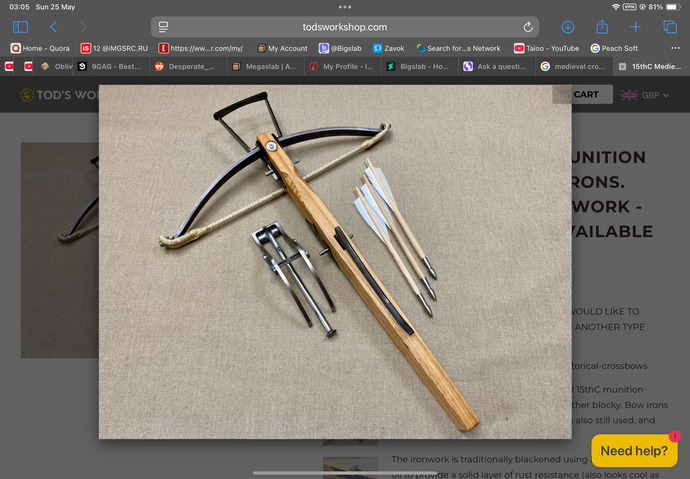Switch to the Bigslab - Ho... tab
Viewport: 690px width, 479px height.
[x=419, y=66]
